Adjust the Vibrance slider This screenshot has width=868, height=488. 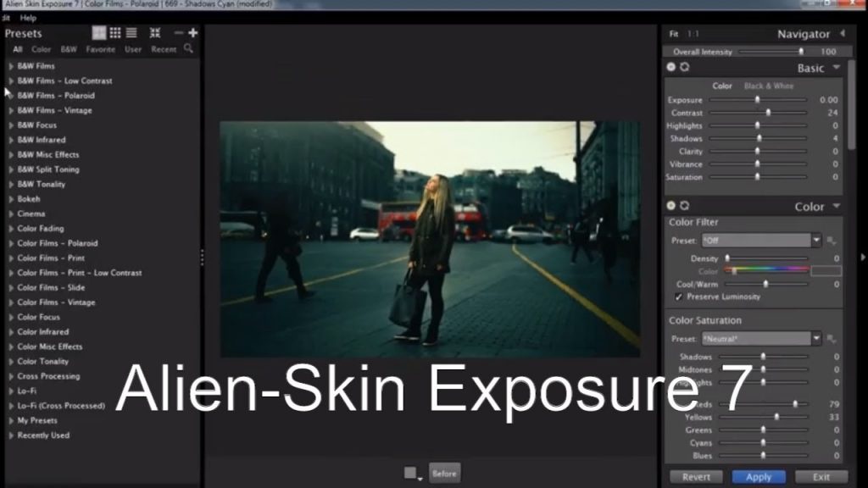click(x=758, y=164)
